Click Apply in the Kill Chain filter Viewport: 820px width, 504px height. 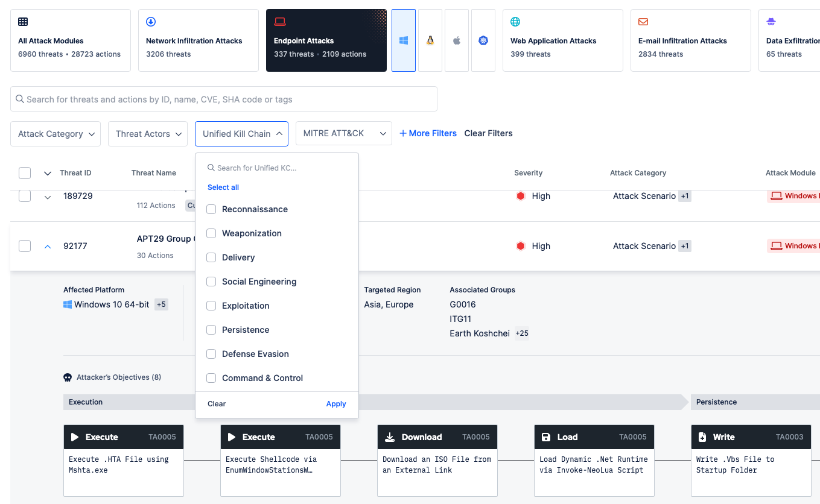tap(336, 404)
